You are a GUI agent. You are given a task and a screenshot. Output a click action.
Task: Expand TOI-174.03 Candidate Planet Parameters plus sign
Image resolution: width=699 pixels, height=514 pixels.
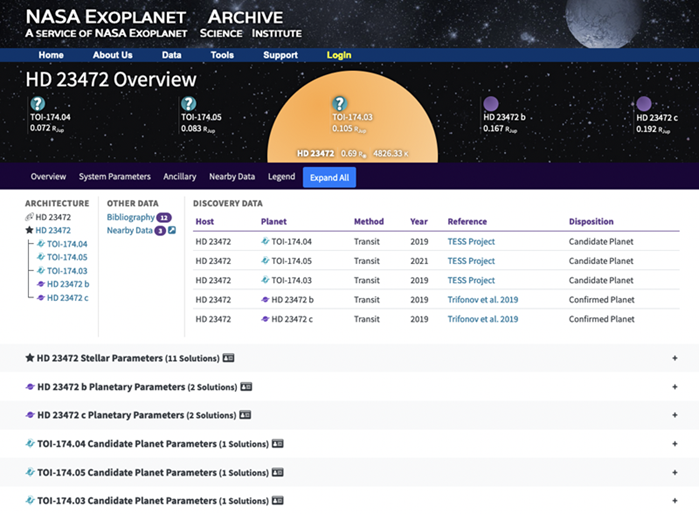click(x=676, y=501)
